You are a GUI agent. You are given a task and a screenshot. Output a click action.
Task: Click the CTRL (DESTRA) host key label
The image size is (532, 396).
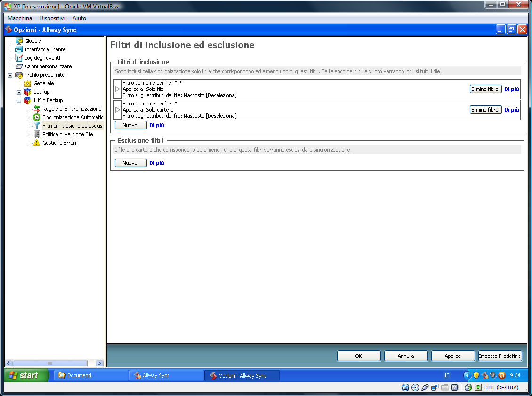coord(501,388)
